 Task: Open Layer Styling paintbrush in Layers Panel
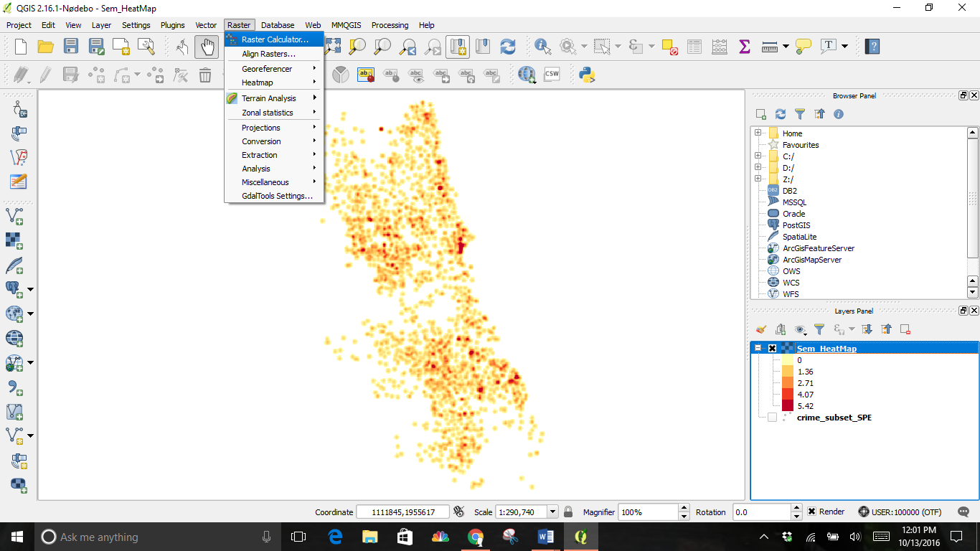coord(761,329)
